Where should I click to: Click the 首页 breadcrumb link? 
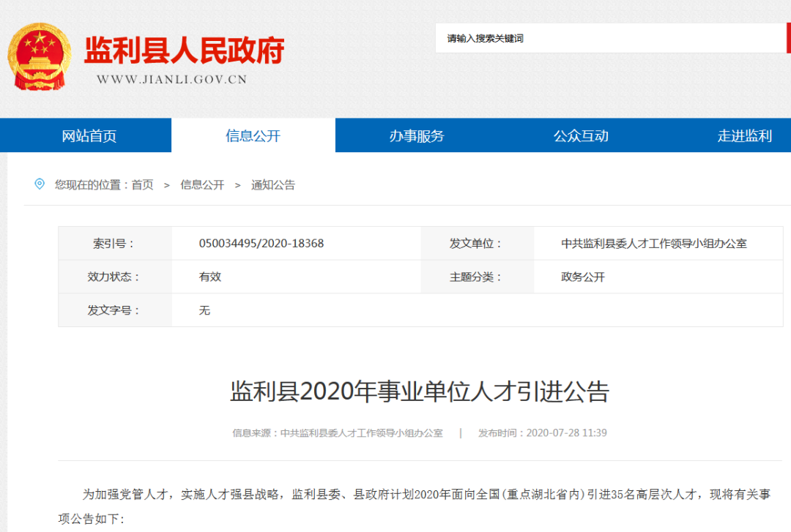pos(145,184)
